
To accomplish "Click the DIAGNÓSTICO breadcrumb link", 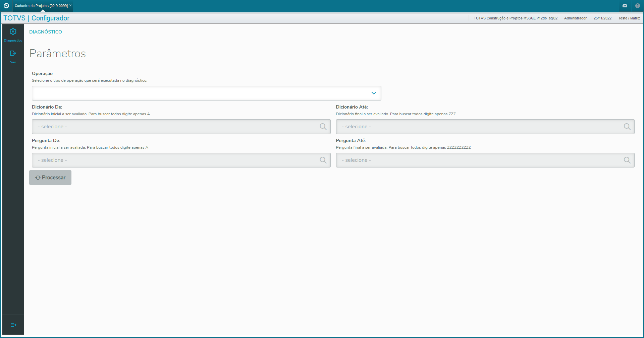I will [x=46, y=32].
